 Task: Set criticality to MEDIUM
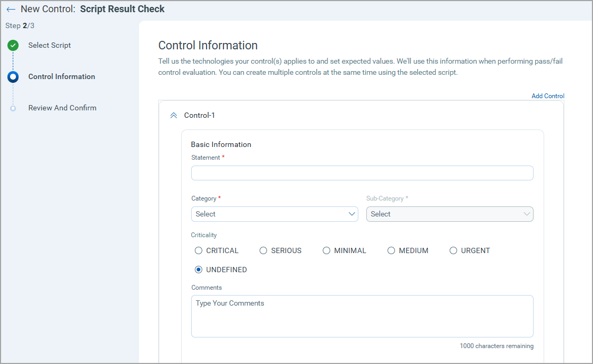391,250
